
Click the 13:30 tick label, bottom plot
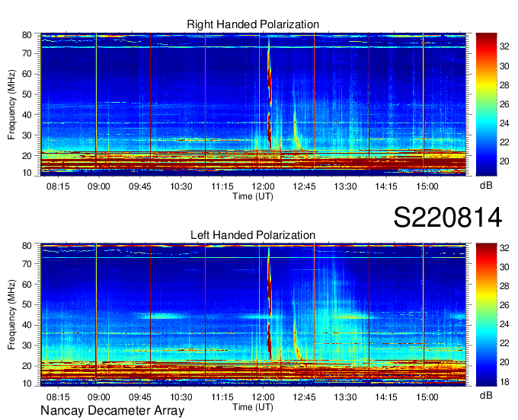345,397
